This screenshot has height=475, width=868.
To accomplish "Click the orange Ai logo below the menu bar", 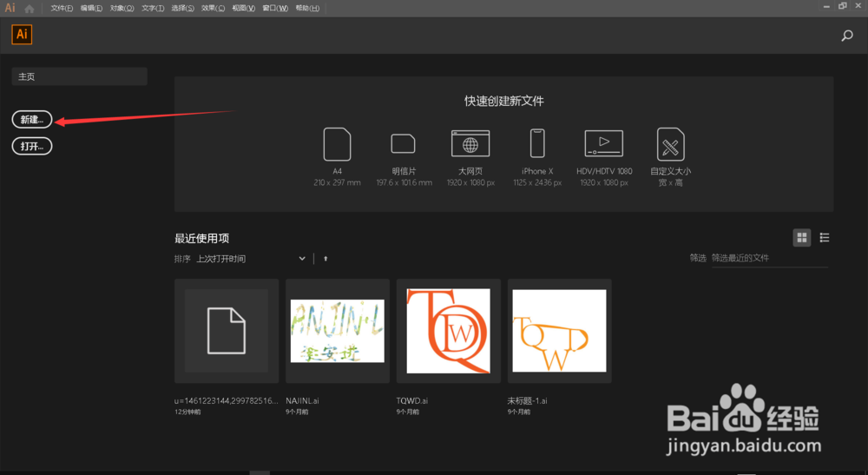I will pos(22,35).
